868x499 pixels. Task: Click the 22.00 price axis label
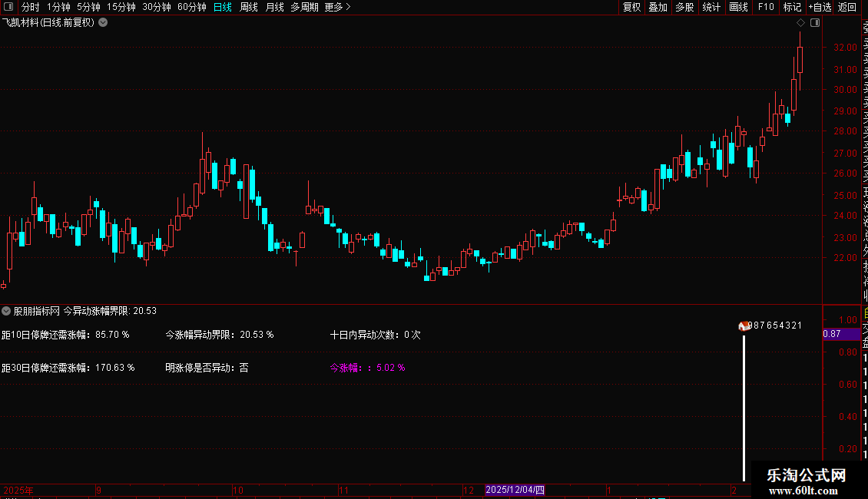845,257
